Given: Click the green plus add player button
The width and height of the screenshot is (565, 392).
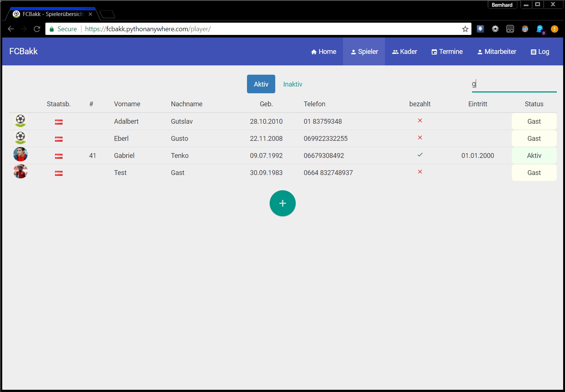Looking at the screenshot, I should coord(282,203).
